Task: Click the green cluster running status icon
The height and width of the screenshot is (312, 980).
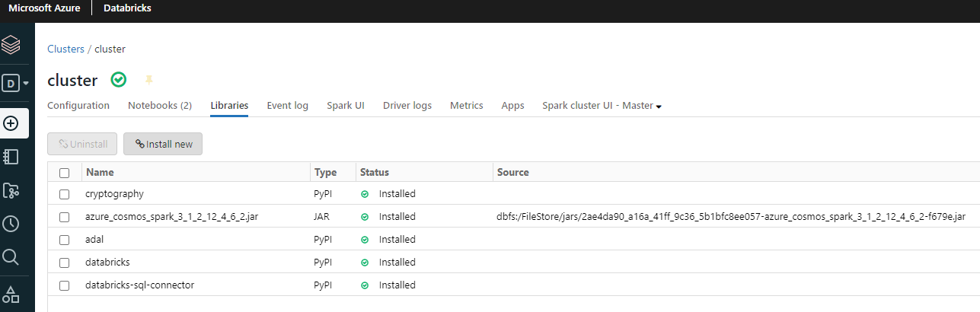Action: coord(119,79)
